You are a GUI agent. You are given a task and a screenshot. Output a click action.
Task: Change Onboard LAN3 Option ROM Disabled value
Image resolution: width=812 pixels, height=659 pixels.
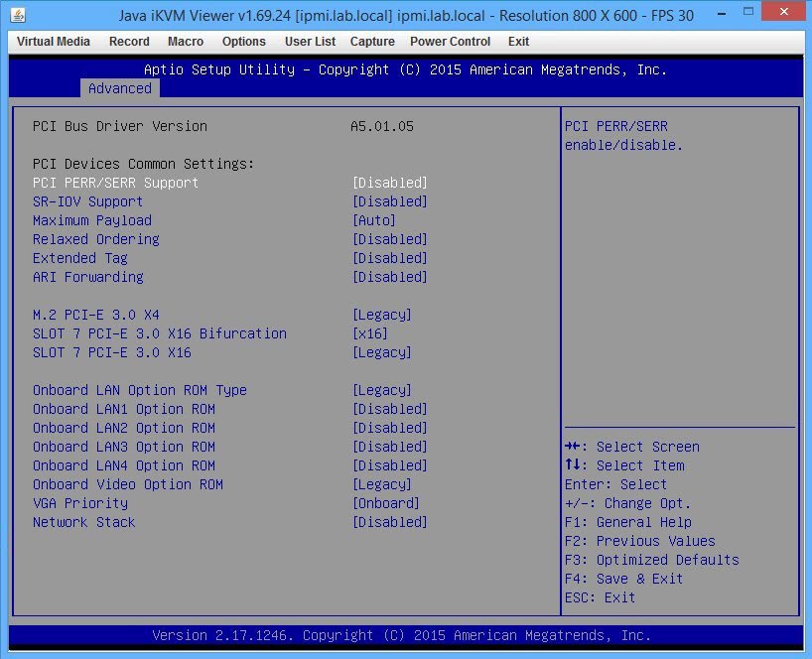[390, 447]
